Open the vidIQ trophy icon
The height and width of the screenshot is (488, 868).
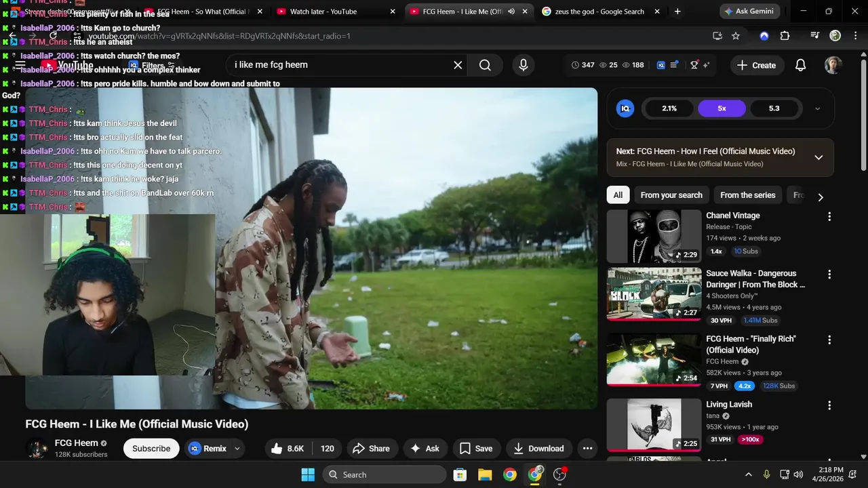[694, 65]
